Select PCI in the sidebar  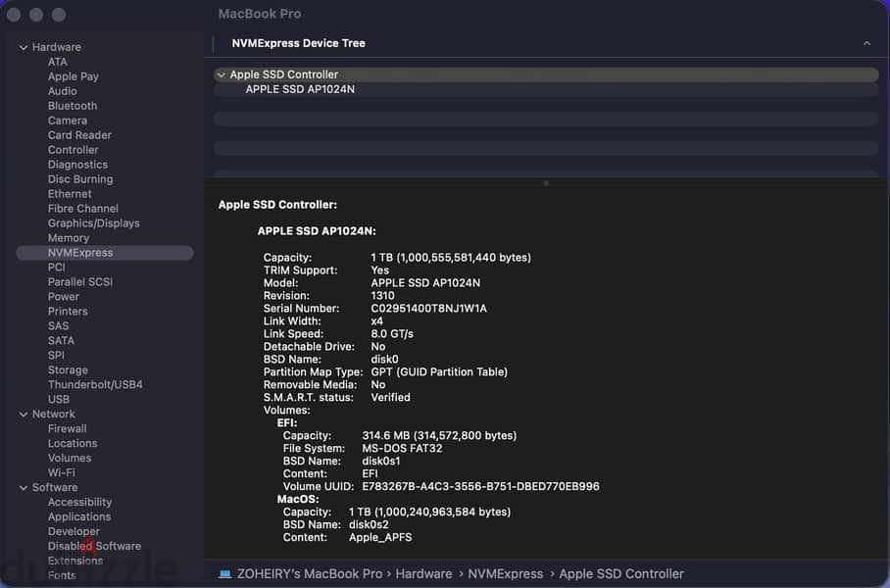coord(56,268)
